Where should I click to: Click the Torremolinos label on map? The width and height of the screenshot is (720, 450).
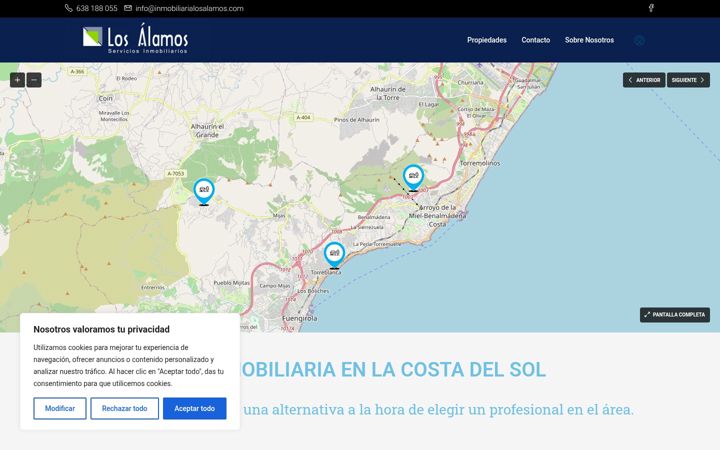pos(480,163)
